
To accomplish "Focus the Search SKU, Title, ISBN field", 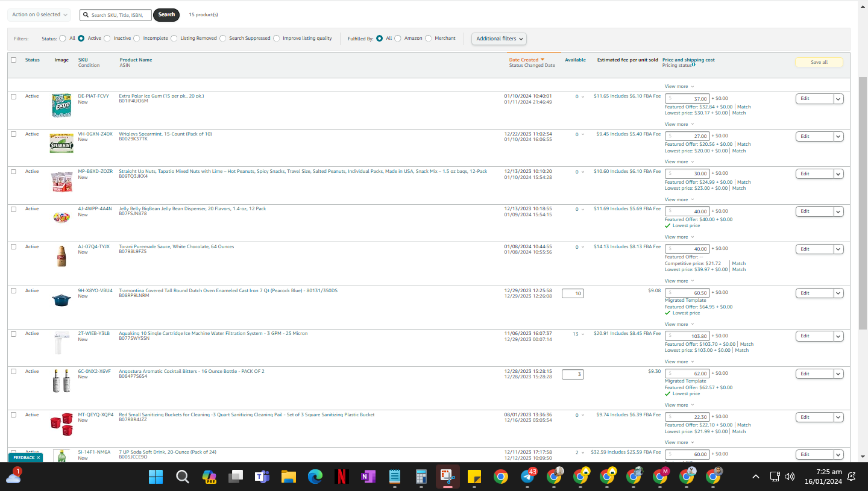I will [116, 14].
